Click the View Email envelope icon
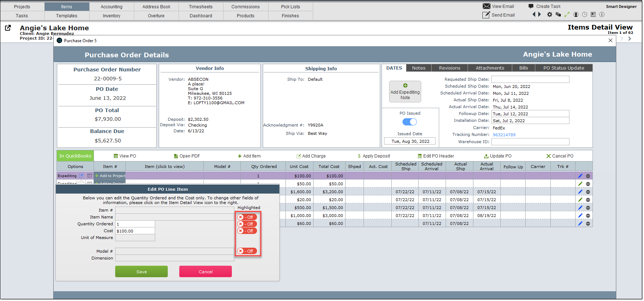Viewport: 644px width, 301px height. 486,6
